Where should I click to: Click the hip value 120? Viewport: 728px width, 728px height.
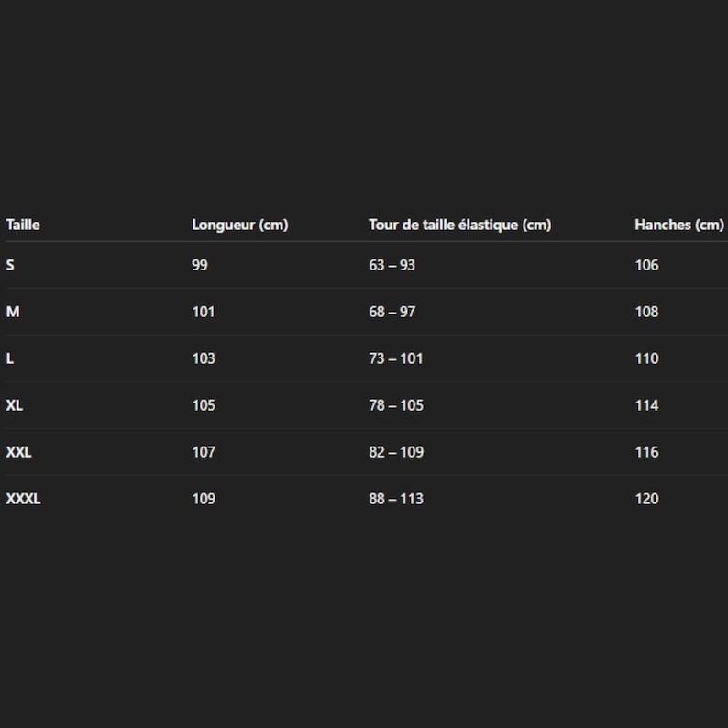(646, 499)
